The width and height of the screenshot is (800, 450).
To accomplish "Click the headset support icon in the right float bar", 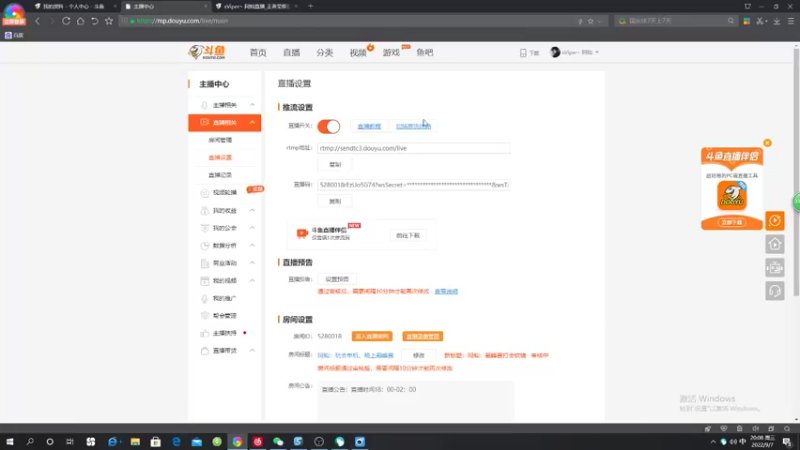I will coord(774,291).
